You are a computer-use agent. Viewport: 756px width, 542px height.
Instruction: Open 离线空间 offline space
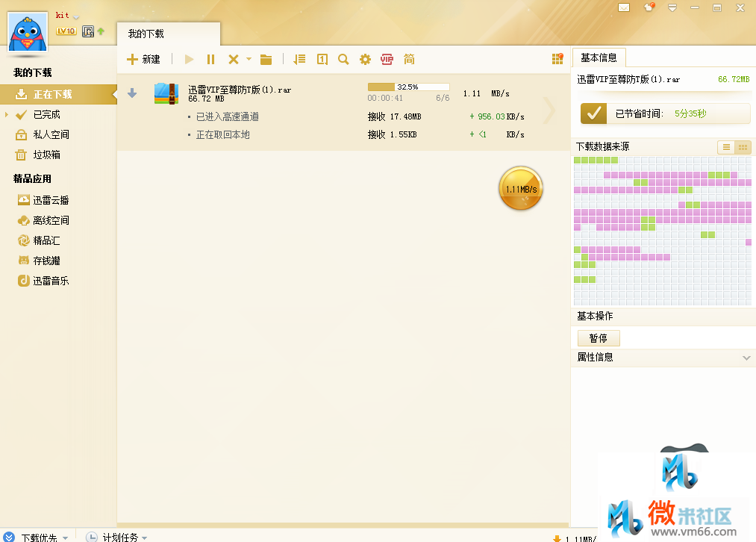[x=51, y=220]
